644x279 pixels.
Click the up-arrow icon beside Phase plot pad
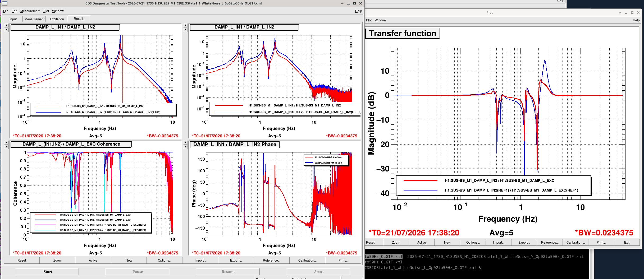(185, 147)
